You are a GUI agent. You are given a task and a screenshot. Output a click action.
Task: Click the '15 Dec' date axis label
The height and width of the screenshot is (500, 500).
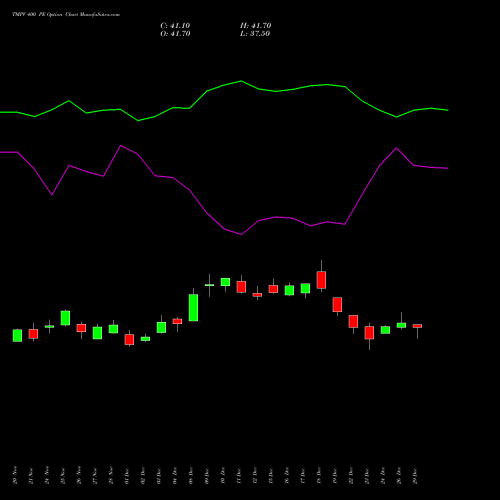click(271, 475)
